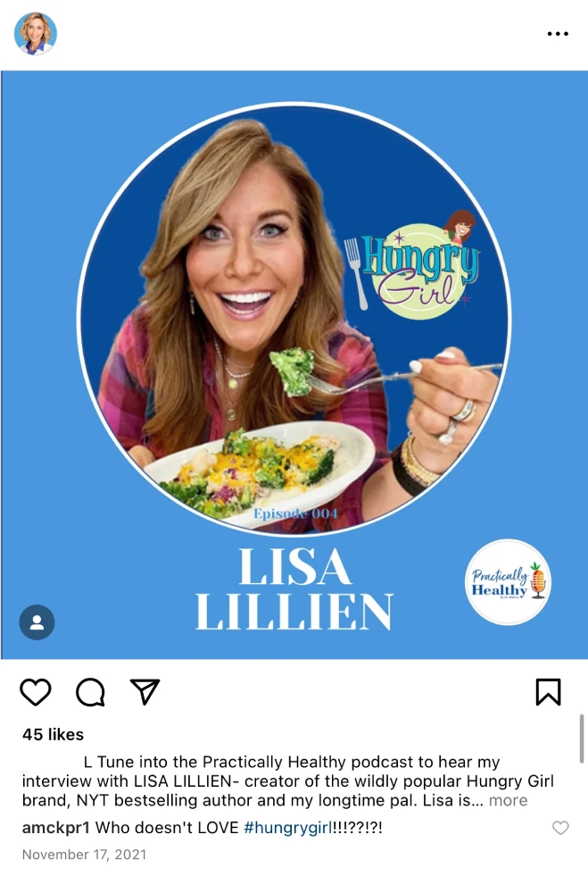The image size is (588, 893).
Task: Open the poster's profile picture avatar
Action: [x=36, y=34]
